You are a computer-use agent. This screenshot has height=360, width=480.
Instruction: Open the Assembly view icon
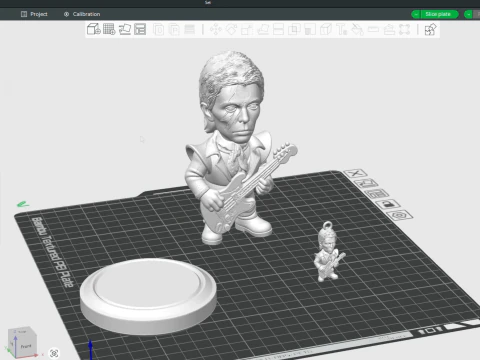point(430,30)
